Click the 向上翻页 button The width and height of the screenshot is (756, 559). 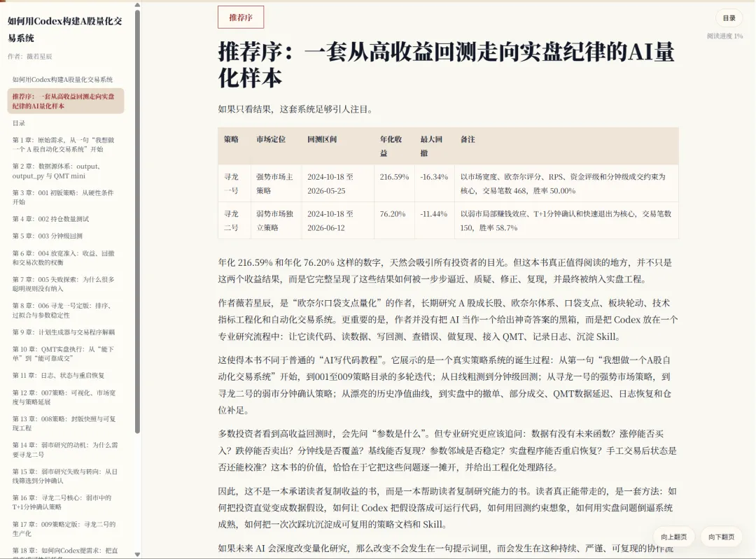pyautogui.click(x=673, y=537)
